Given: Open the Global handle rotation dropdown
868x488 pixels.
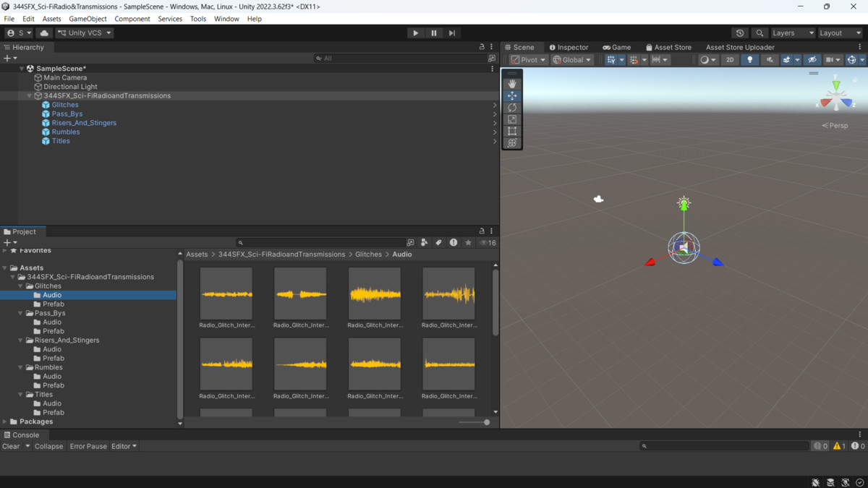Looking at the screenshot, I should pos(572,60).
